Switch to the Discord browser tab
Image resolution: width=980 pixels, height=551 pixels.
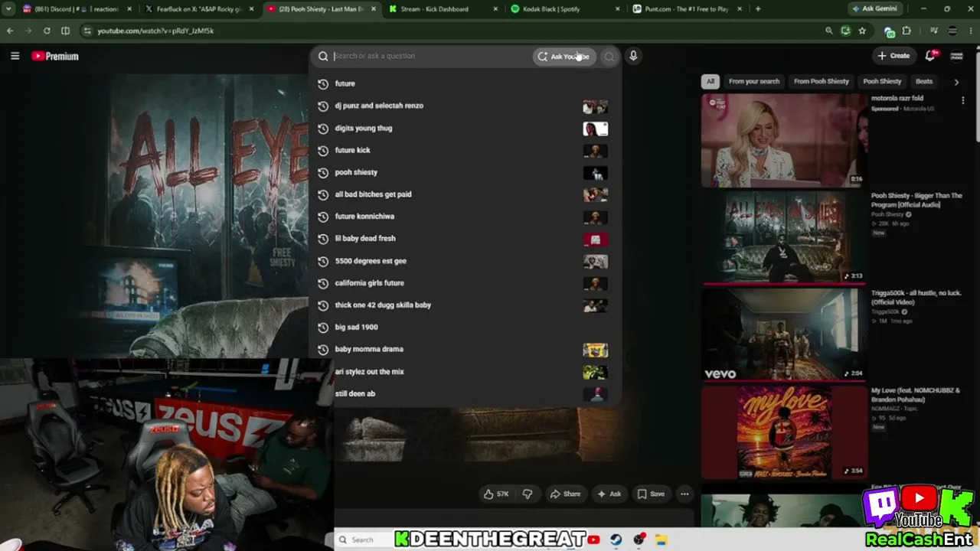[x=77, y=9]
